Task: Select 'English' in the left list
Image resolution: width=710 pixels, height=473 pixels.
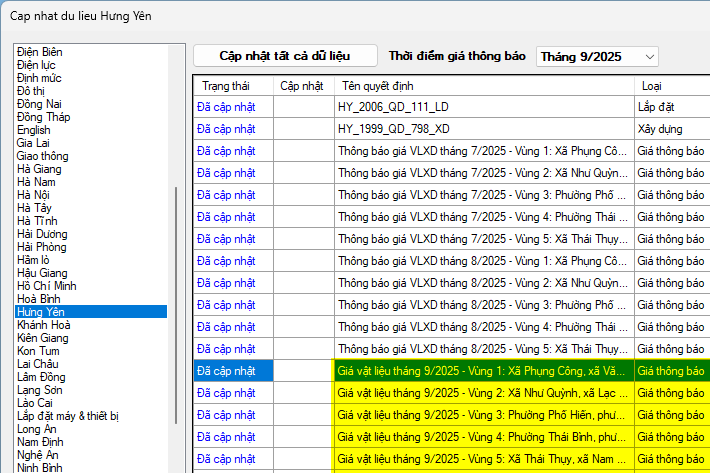Action: pyautogui.click(x=33, y=130)
